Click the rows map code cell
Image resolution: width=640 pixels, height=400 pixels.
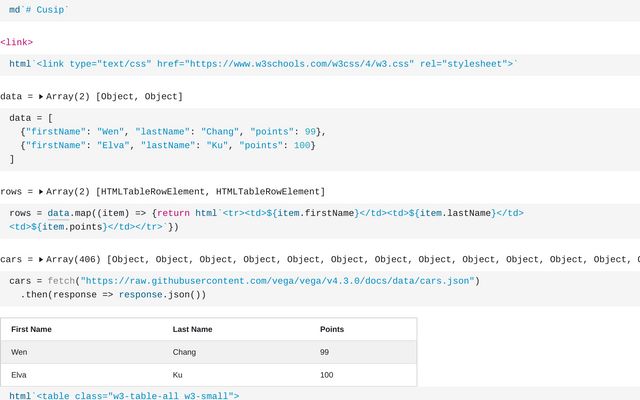[320, 221]
